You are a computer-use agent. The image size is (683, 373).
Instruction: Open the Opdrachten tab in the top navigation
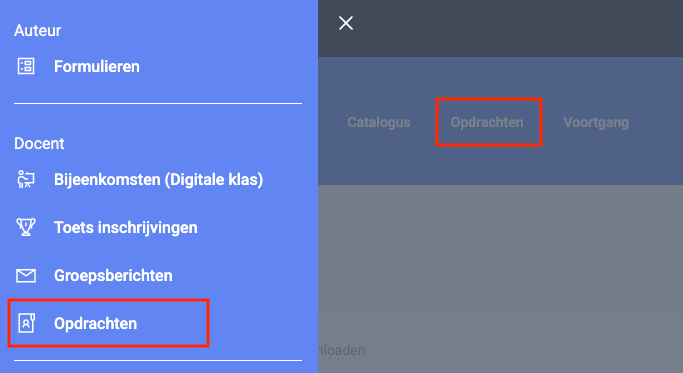(x=487, y=122)
